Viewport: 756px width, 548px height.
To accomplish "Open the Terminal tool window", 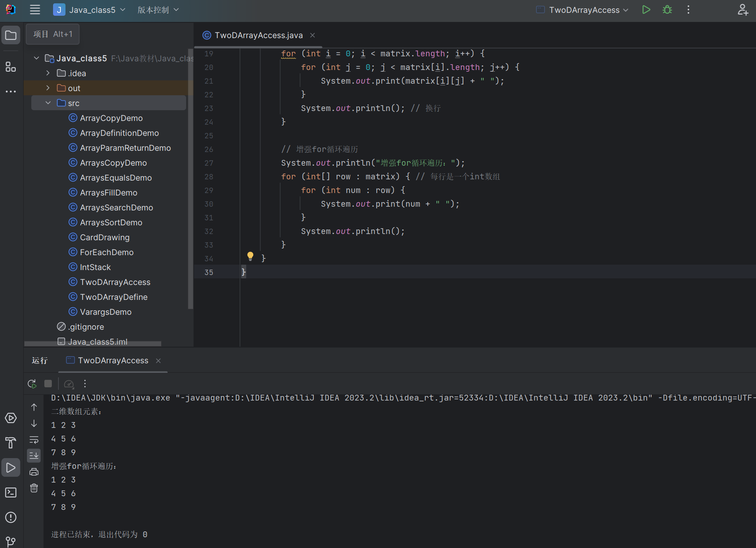I will coord(11,492).
